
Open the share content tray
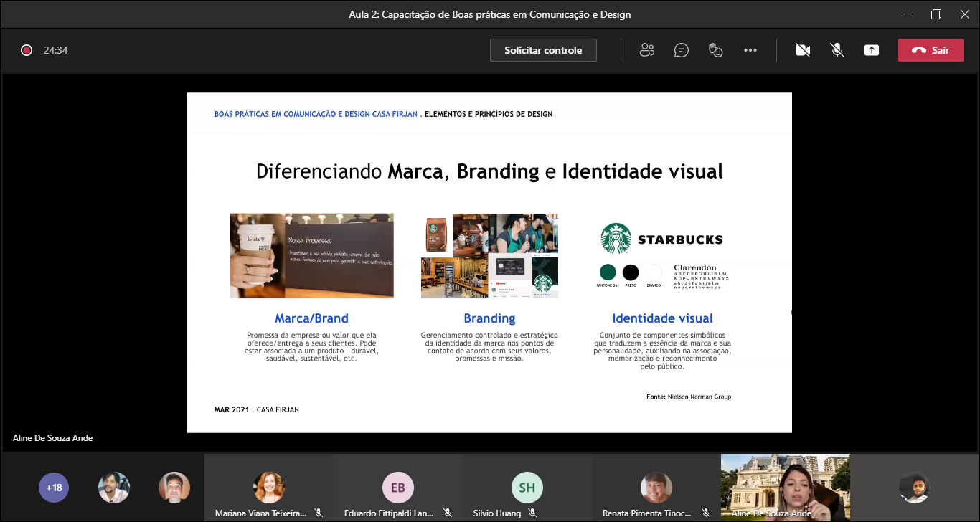872,50
